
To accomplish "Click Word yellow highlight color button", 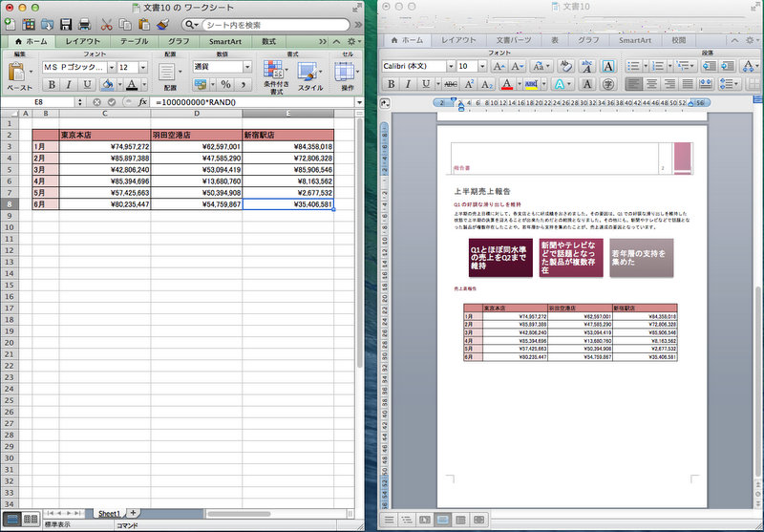I will click(531, 84).
